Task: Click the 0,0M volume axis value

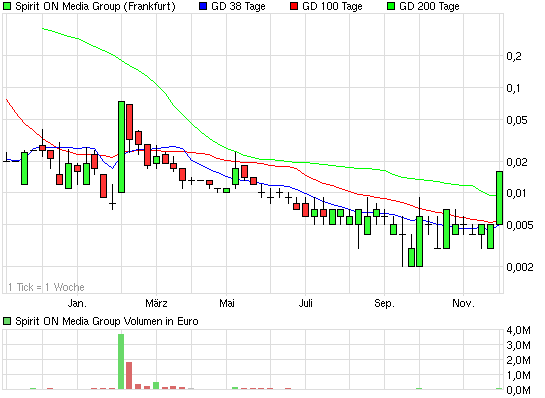Action: [x=518, y=390]
